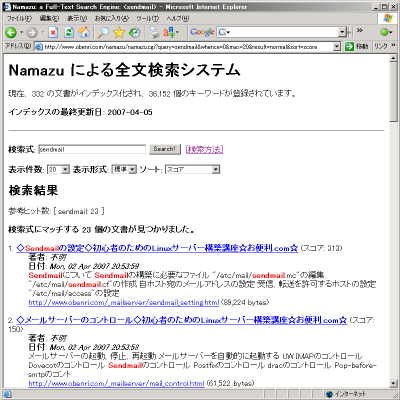
Task: Click the IE window icon in title bar
Action: click(7, 7)
